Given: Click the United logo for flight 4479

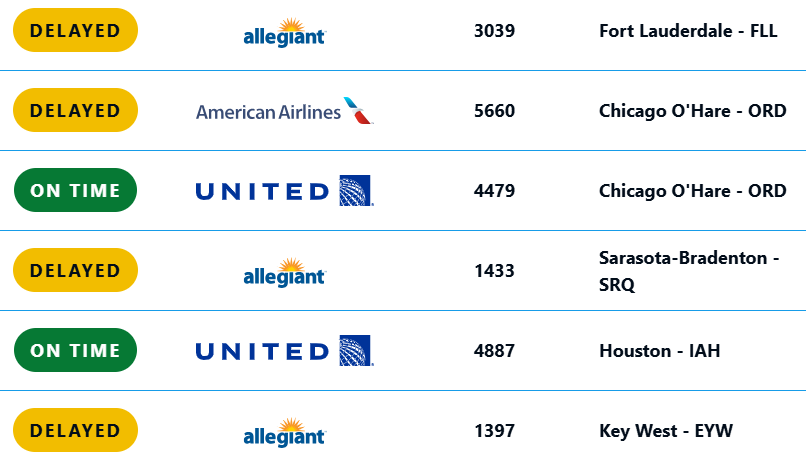Looking at the screenshot, I should tap(285, 191).
